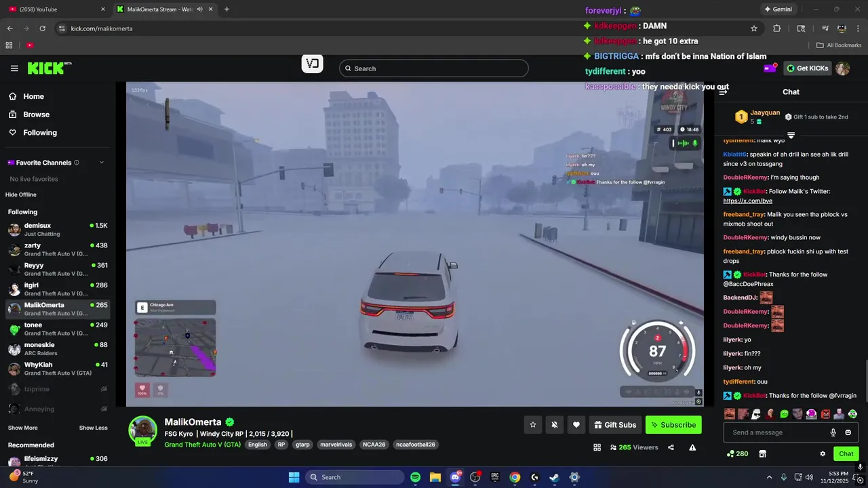Open Following in the sidebar
The width and height of the screenshot is (868, 488).
pos(40,133)
